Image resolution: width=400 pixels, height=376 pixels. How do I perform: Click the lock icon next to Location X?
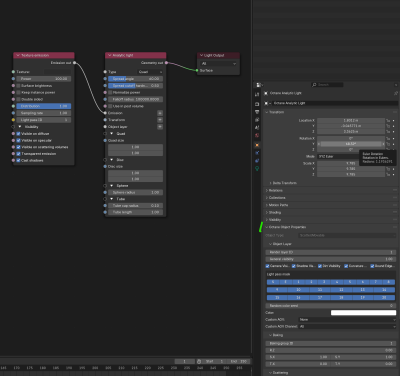(388, 120)
